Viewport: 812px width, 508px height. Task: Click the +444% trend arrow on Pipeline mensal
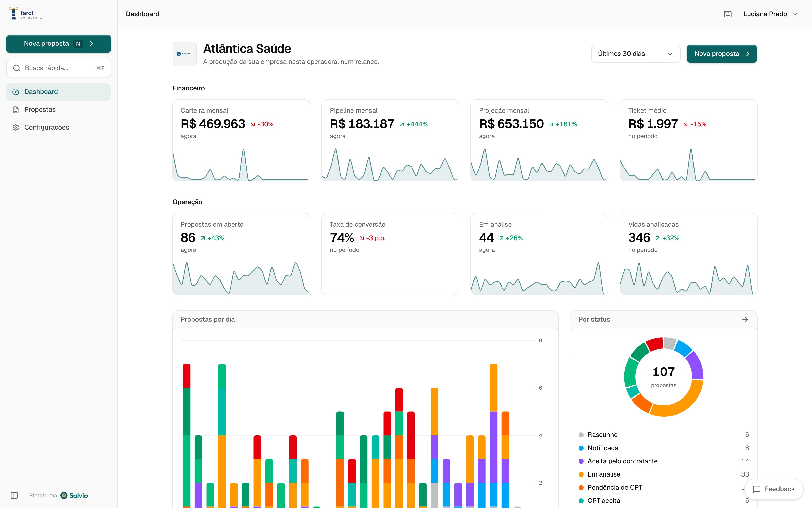[402, 125]
